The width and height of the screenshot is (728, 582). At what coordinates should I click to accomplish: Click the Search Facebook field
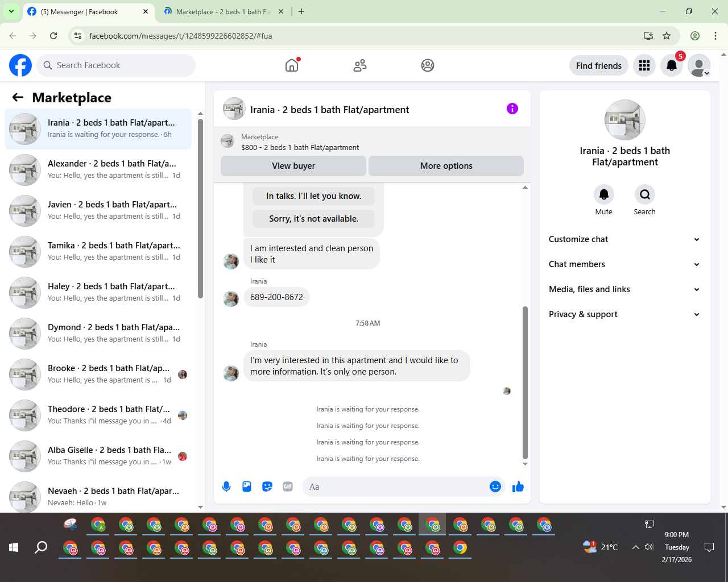(116, 65)
